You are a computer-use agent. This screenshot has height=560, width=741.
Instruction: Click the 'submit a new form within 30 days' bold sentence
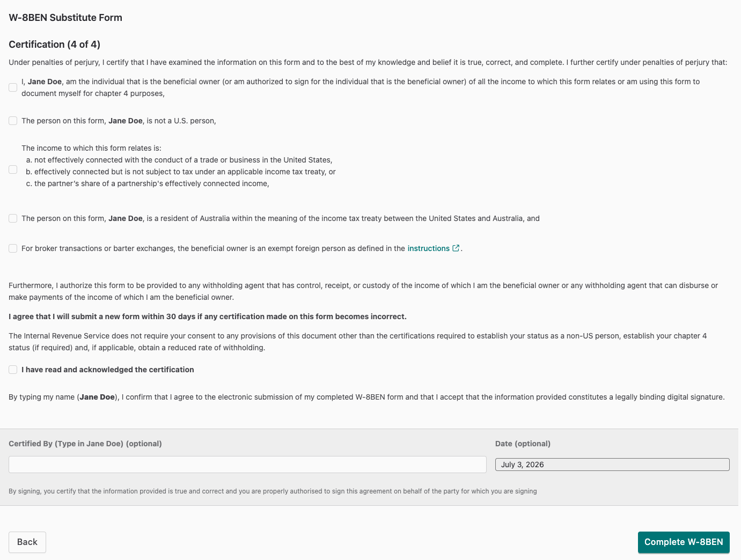(208, 316)
